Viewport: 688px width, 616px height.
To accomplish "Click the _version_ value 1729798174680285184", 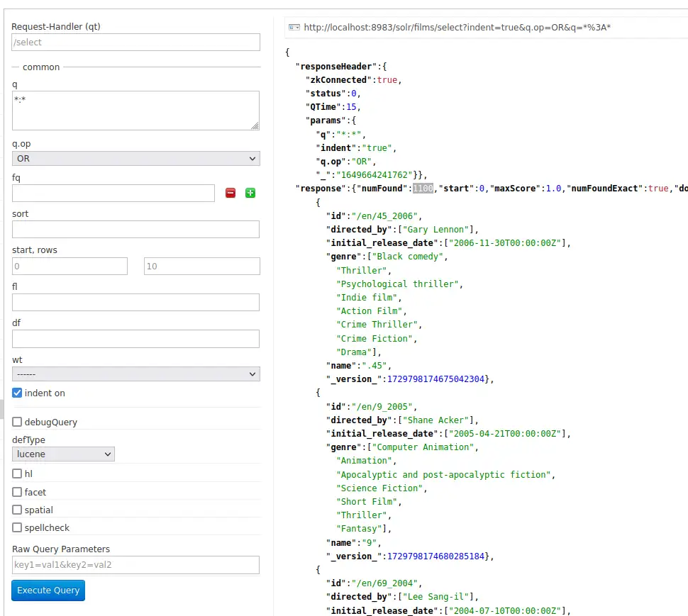I will (435, 556).
